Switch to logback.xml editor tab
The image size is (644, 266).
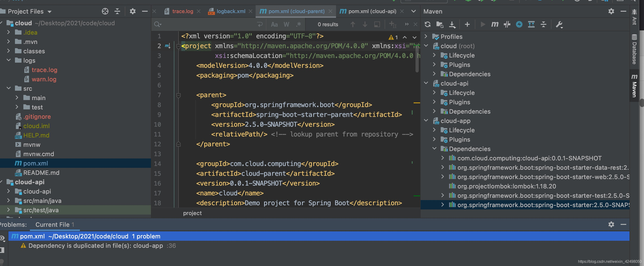point(230,11)
